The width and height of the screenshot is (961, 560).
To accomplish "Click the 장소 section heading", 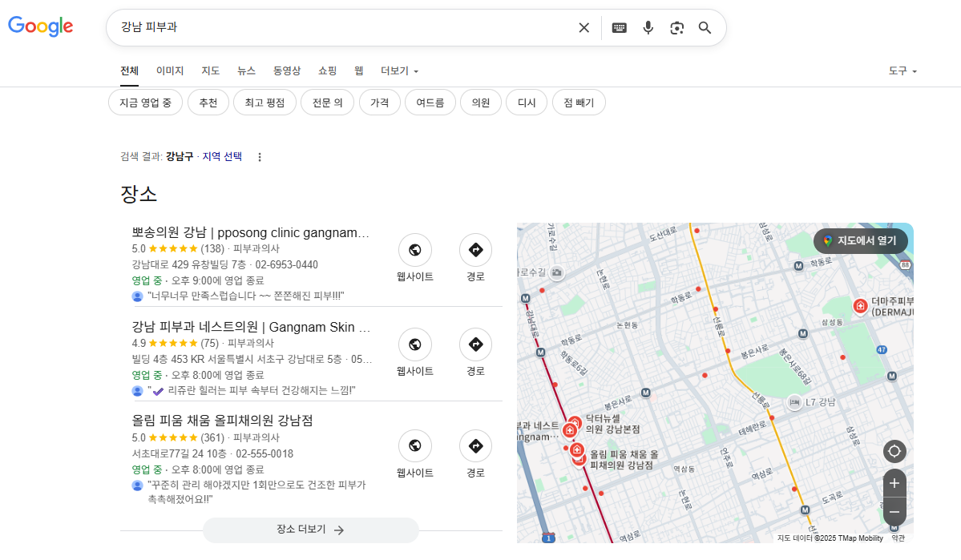I will point(139,194).
